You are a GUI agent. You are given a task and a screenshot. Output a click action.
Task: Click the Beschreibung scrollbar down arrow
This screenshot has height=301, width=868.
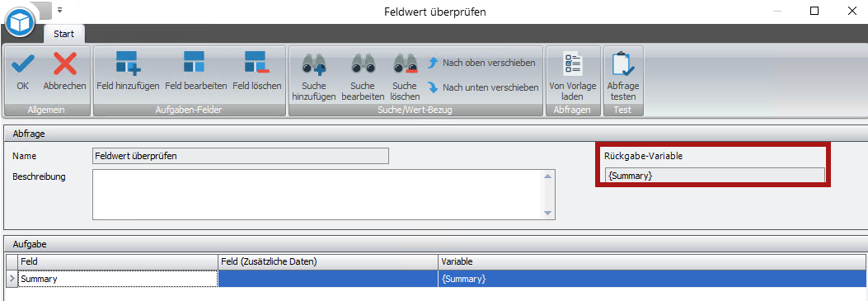(x=548, y=213)
